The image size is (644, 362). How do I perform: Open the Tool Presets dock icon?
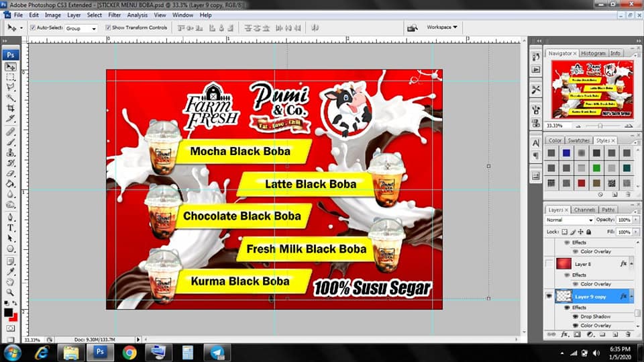(x=536, y=89)
